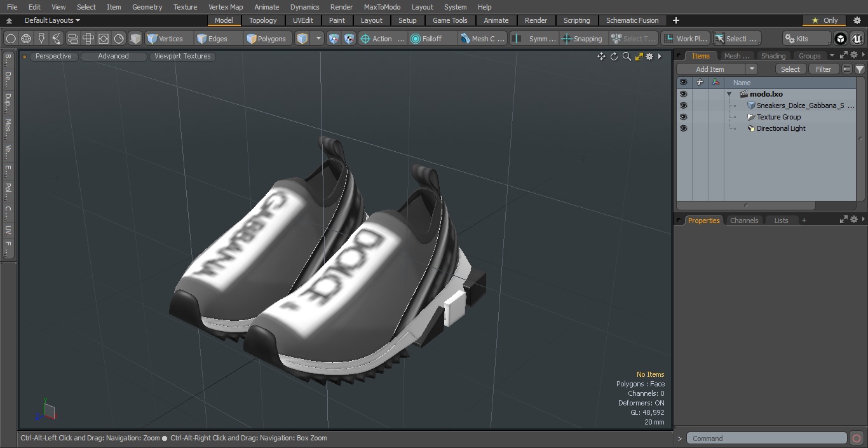
Task: Toggle visibility of Directional Light
Action: tap(683, 128)
